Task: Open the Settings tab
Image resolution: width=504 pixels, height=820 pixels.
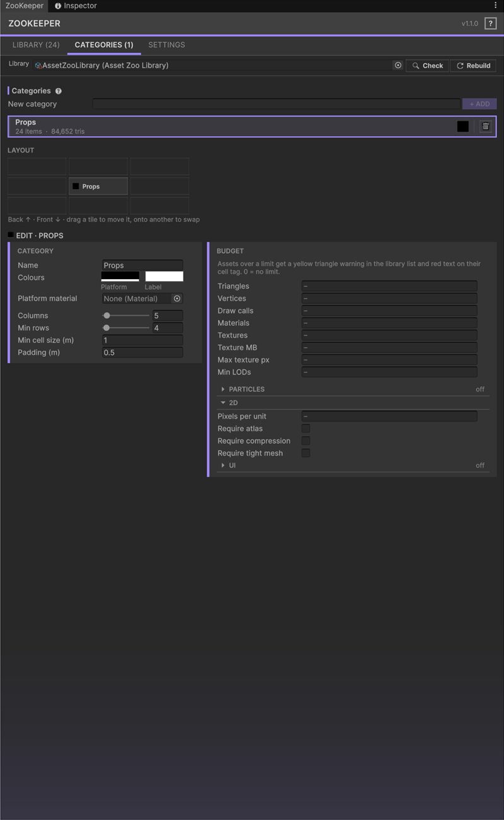Action: (166, 45)
